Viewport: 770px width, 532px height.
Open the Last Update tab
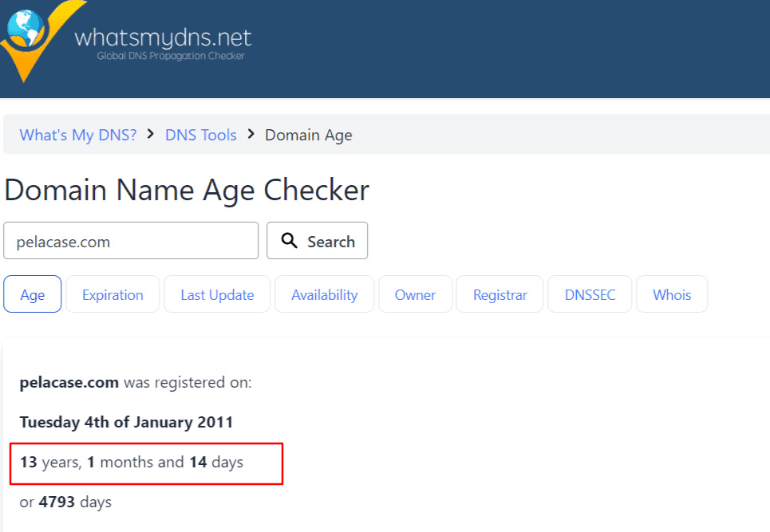217,294
